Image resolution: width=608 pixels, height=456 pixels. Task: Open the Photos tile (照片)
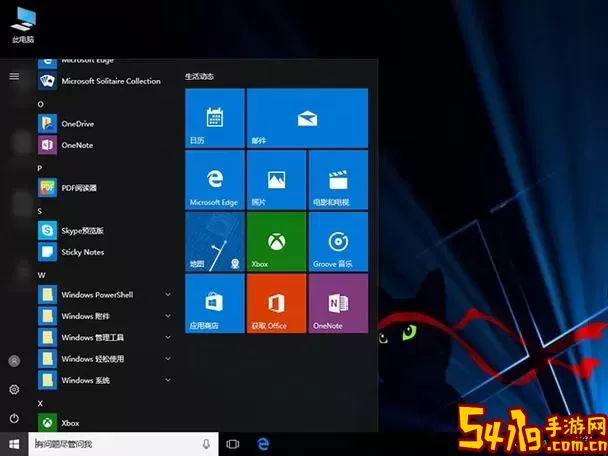coord(276,180)
